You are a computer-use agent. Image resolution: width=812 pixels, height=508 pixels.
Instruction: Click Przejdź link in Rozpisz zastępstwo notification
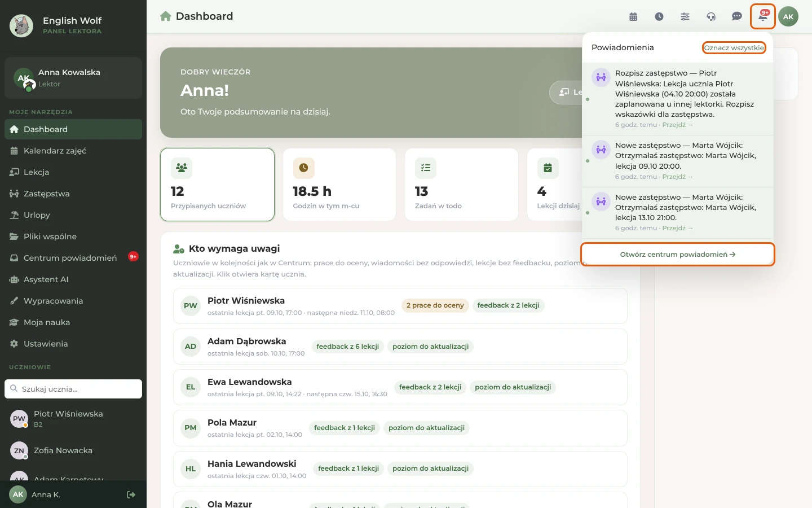click(x=677, y=125)
